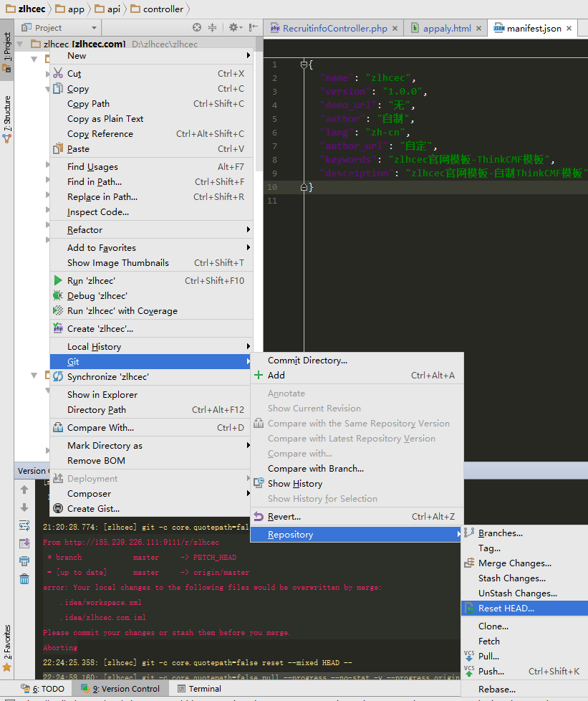Click Commit Directory... in Git menu

point(307,361)
